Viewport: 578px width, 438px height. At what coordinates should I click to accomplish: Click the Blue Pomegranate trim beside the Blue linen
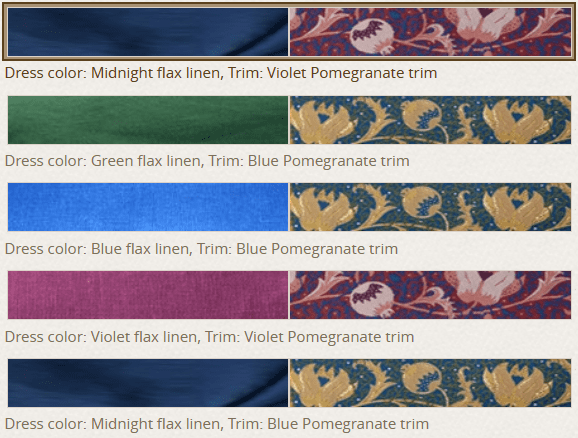coord(430,207)
